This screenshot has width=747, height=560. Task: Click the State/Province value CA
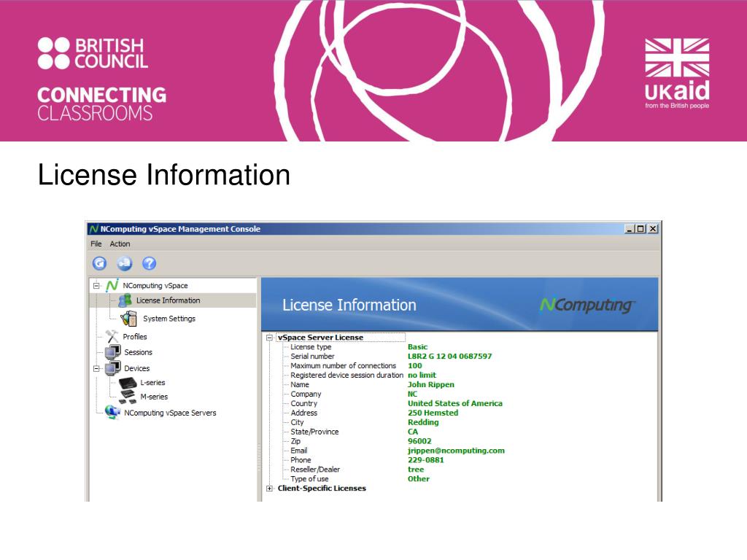(413, 432)
